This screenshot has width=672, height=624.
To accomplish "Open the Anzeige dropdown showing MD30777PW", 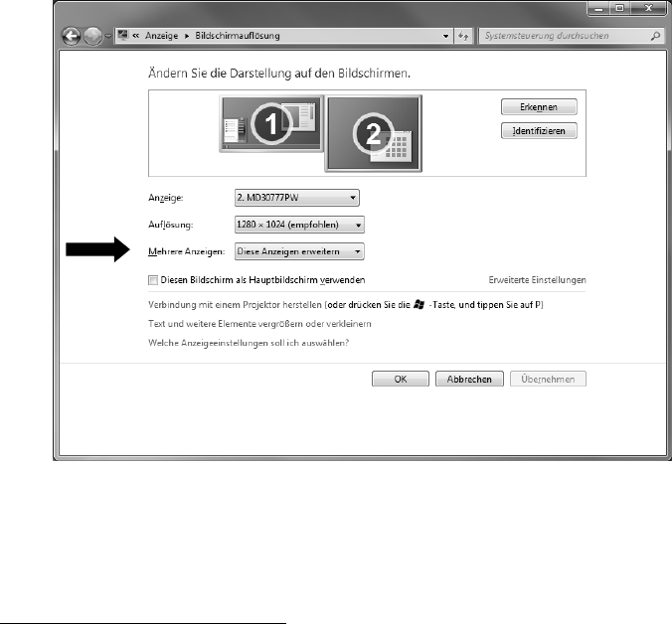I will [x=297, y=198].
